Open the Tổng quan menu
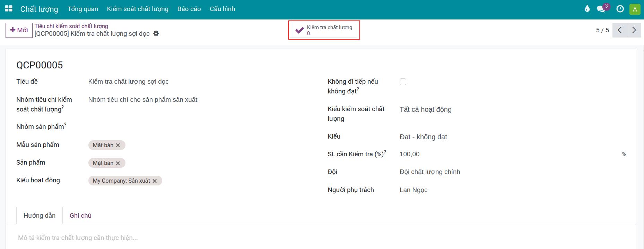 tap(83, 9)
